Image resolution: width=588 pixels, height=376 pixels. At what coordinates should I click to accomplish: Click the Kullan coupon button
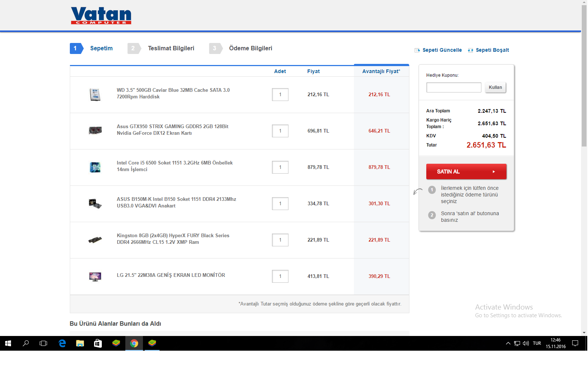(x=495, y=87)
